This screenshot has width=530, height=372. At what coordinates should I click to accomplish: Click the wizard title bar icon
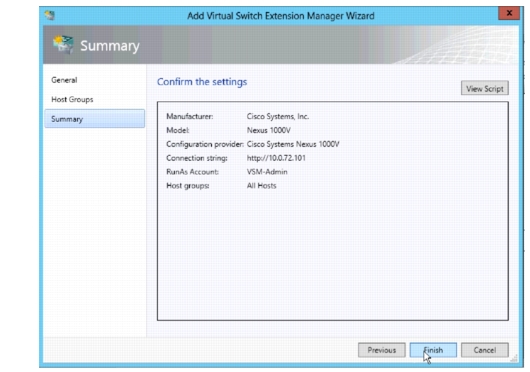click(x=50, y=16)
